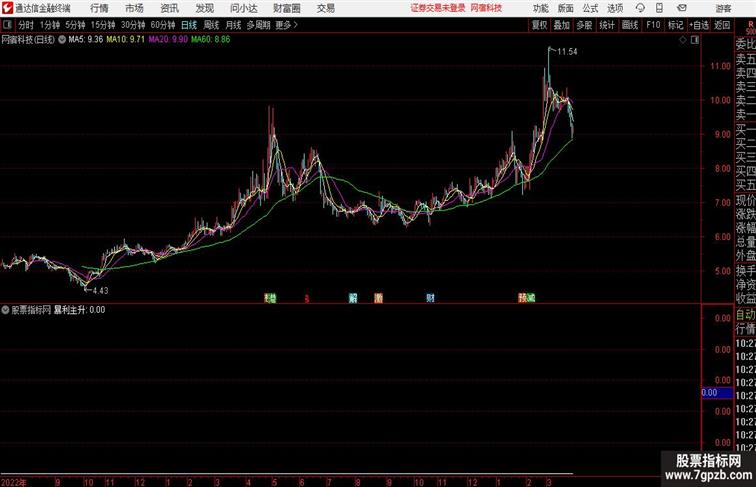Open the 资讯 menu
The height and width of the screenshot is (487, 756).
169,8
